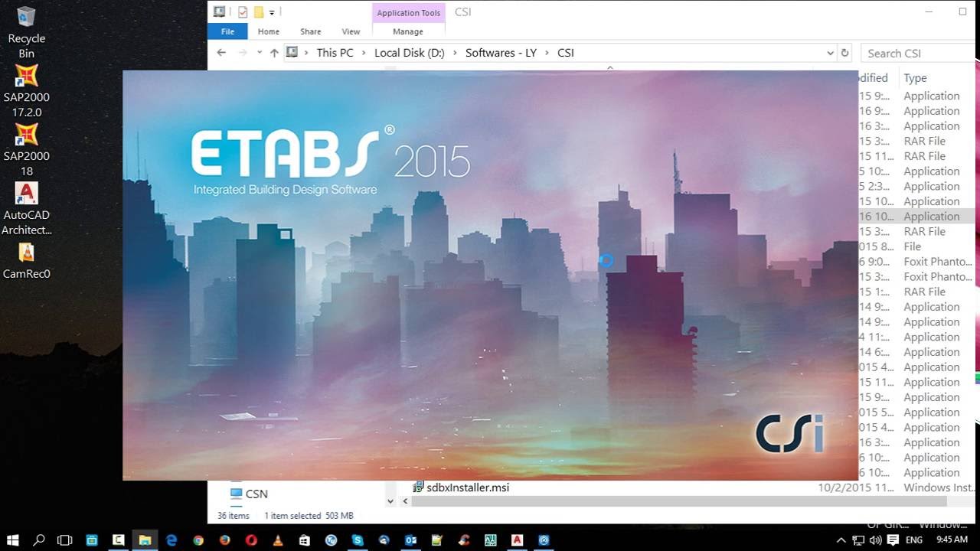Open the Manage ribbon tab
Viewport: 980px width, 551px height.
click(408, 31)
